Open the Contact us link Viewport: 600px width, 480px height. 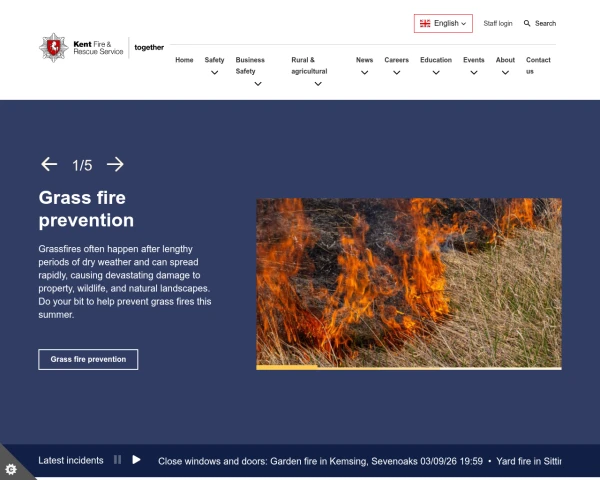tap(538, 65)
